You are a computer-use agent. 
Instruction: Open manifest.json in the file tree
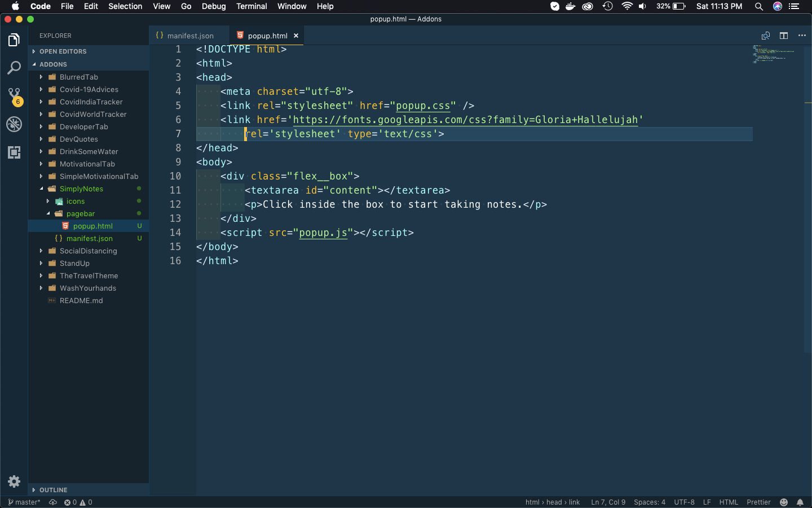point(89,238)
